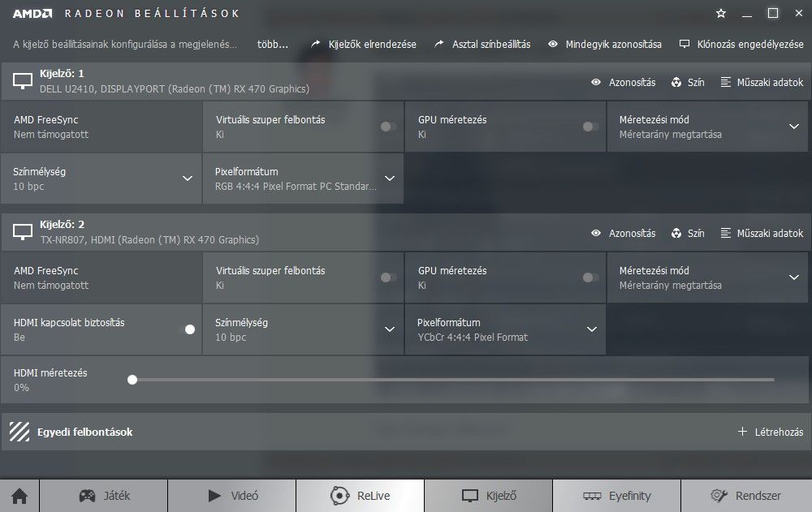
Task: Click the Mindegyik azonosítása eye icon
Action: pyautogui.click(x=553, y=44)
